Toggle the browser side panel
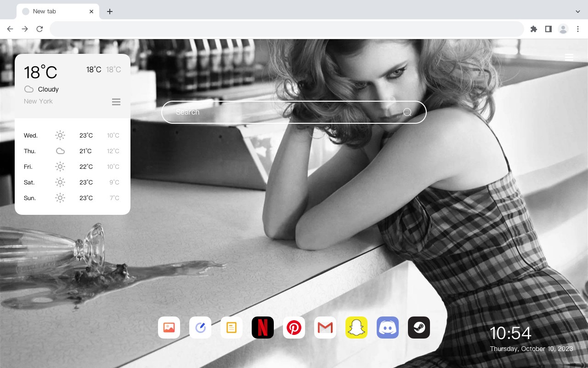588x368 pixels. 548,29
